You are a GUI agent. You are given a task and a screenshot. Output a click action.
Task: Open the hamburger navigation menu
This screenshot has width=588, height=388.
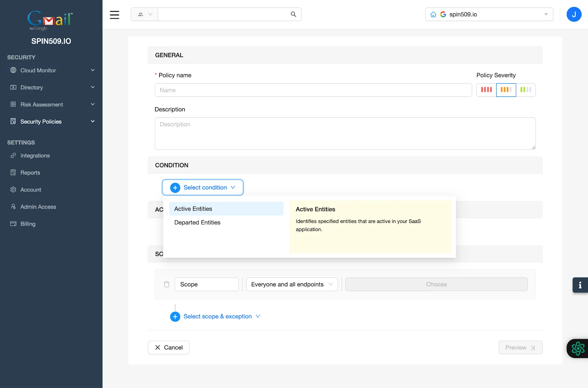(114, 15)
